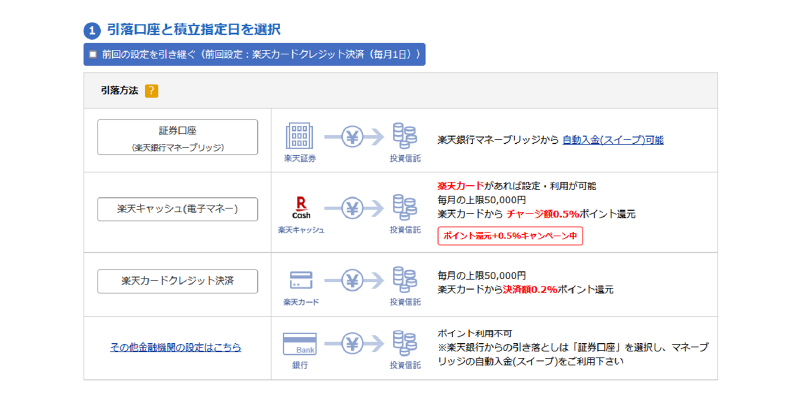Click the 銀行 caption under Bank icon
Screen dimensions: 801x400
[300, 365]
